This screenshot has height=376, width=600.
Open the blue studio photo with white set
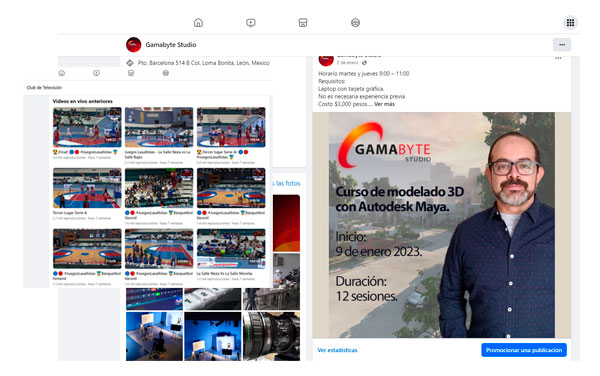pos(213,336)
